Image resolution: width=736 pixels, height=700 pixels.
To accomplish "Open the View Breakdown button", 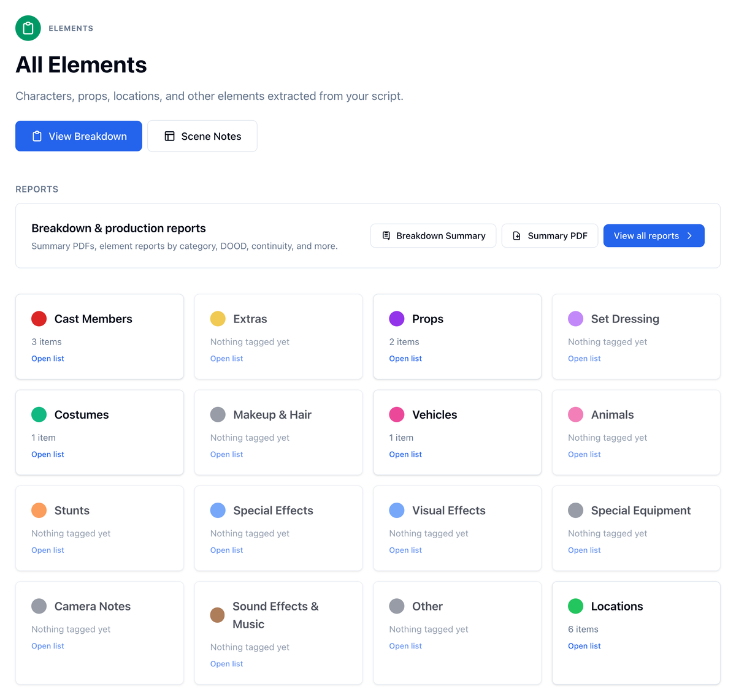I will pos(79,136).
